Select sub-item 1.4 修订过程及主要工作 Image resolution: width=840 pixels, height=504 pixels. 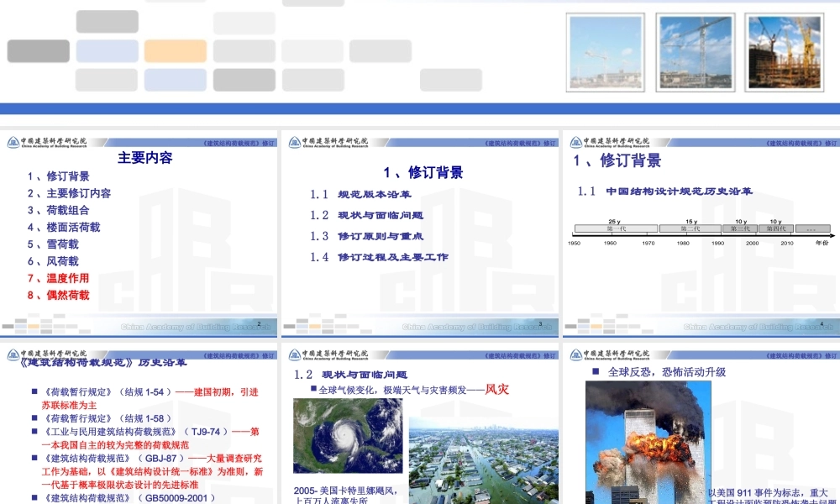pyautogui.click(x=379, y=257)
